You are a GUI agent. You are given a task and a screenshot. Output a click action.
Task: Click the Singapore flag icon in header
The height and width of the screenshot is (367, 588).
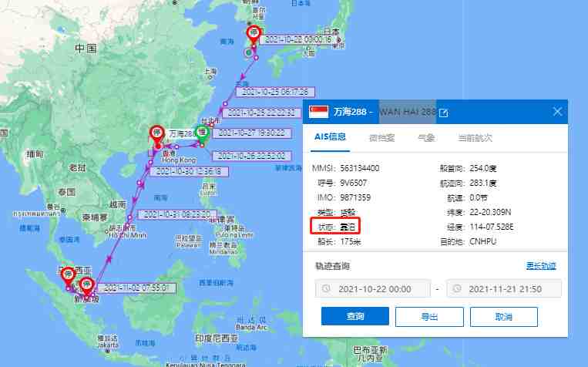click(319, 112)
